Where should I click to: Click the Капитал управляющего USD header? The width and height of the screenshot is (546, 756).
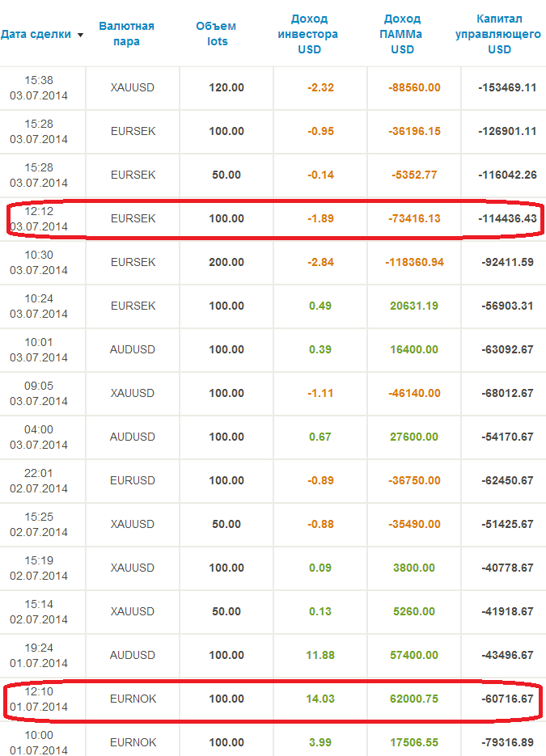(499, 34)
